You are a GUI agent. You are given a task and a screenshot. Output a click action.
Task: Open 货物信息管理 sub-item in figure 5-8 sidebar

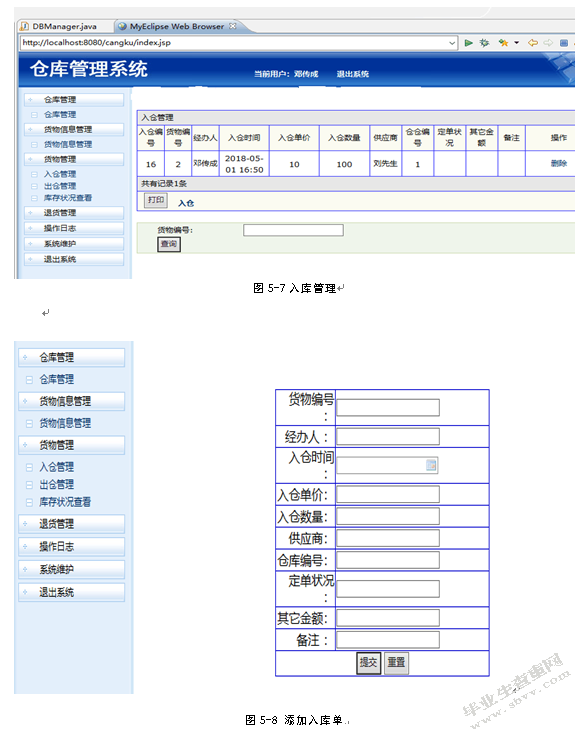[65, 423]
